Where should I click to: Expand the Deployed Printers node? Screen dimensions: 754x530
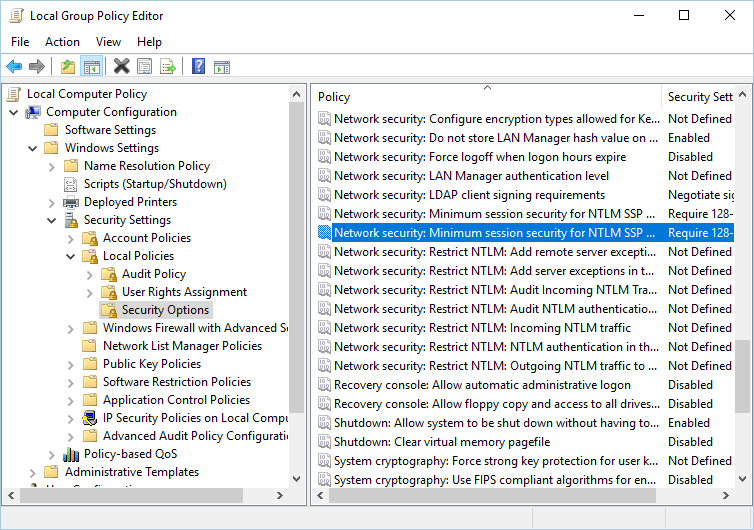[x=52, y=203]
